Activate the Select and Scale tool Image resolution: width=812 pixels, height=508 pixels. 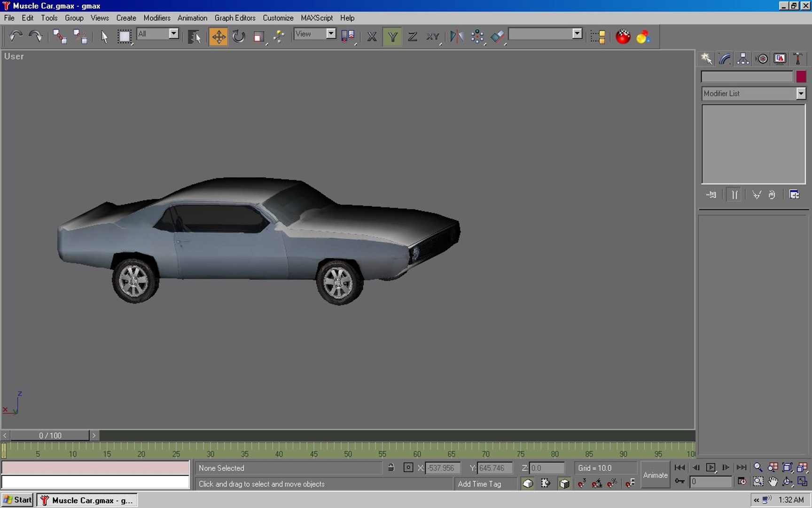click(259, 36)
